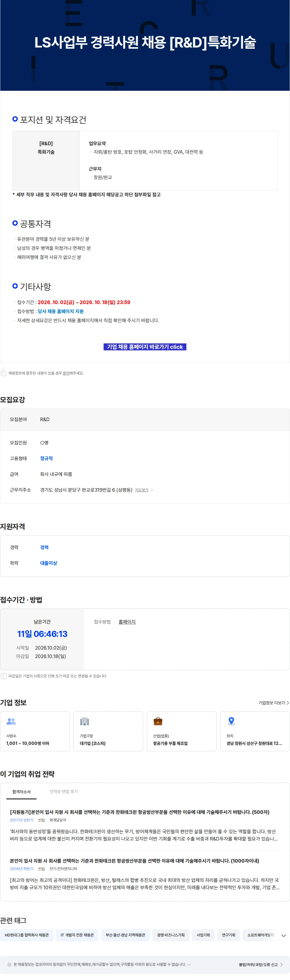Click the remaining time 11일 06:46:13
Screen dimensions: 290x980
(42, 634)
